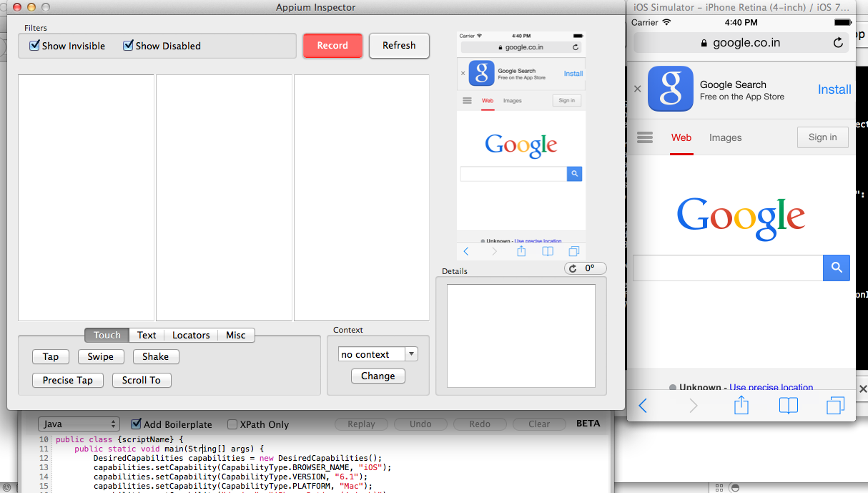Click the Safari bookmarks icon in simulator
The image size is (868, 493).
789,406
